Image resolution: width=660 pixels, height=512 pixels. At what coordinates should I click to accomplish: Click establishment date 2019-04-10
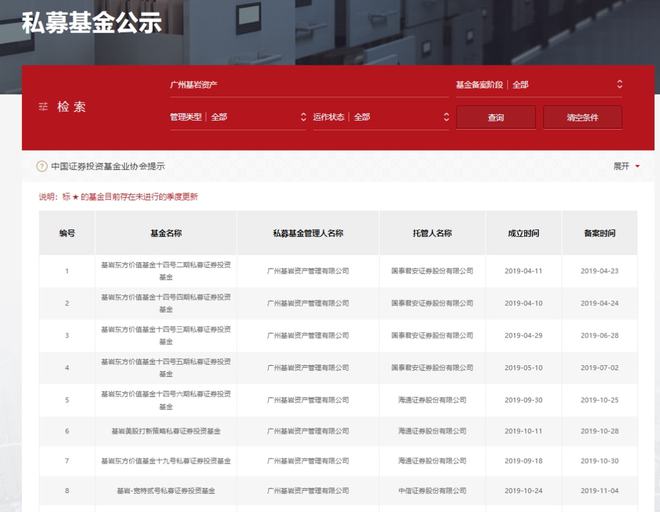(x=524, y=303)
